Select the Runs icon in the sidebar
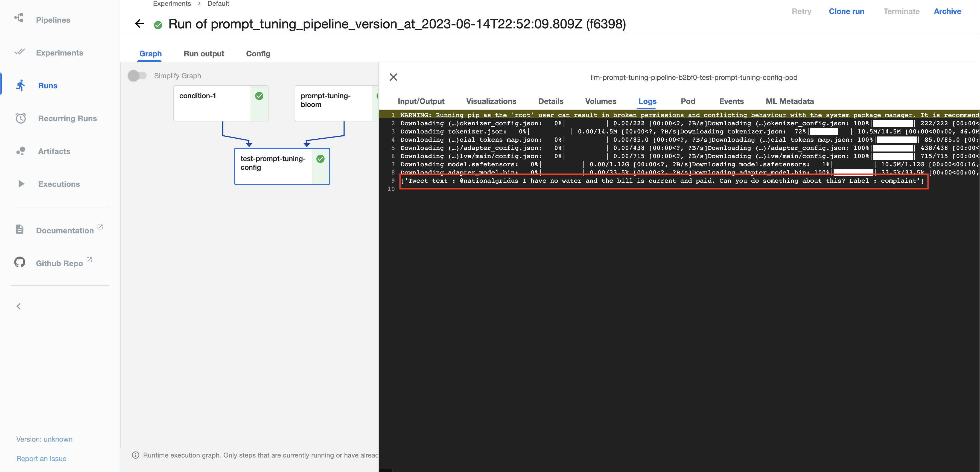 point(21,85)
